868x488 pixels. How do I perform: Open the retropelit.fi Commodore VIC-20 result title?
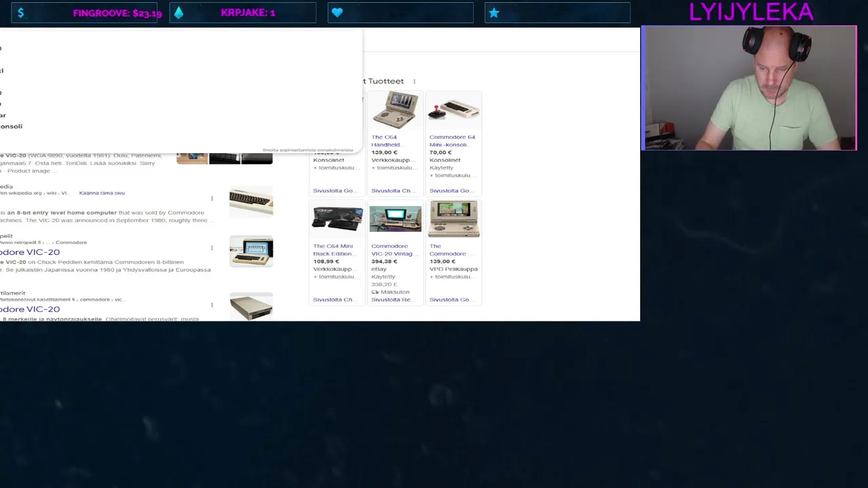pos(30,252)
